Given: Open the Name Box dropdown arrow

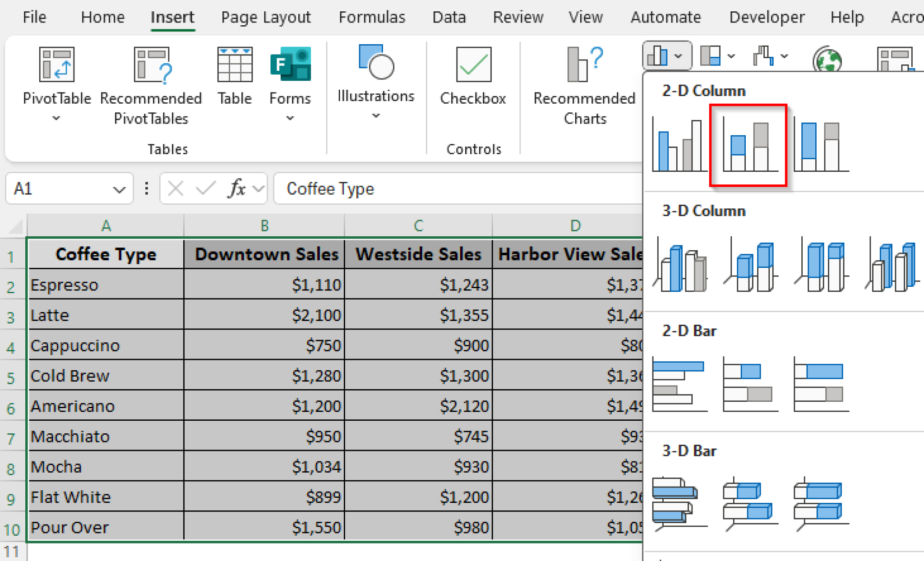Looking at the screenshot, I should point(119,189).
